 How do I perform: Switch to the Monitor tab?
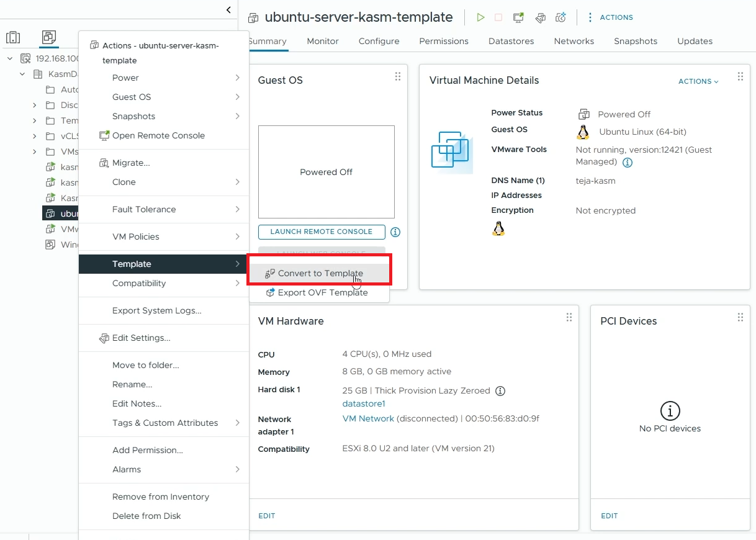point(323,41)
